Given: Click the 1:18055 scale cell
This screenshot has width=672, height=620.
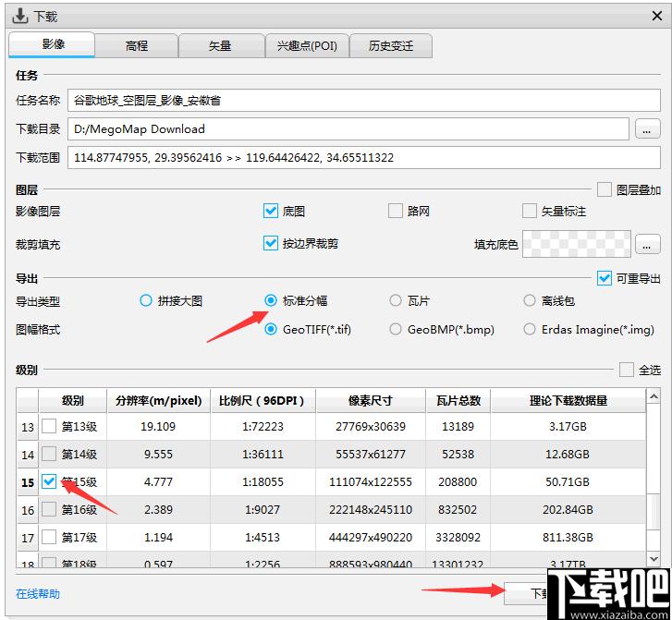Looking at the screenshot, I should pos(263,482).
